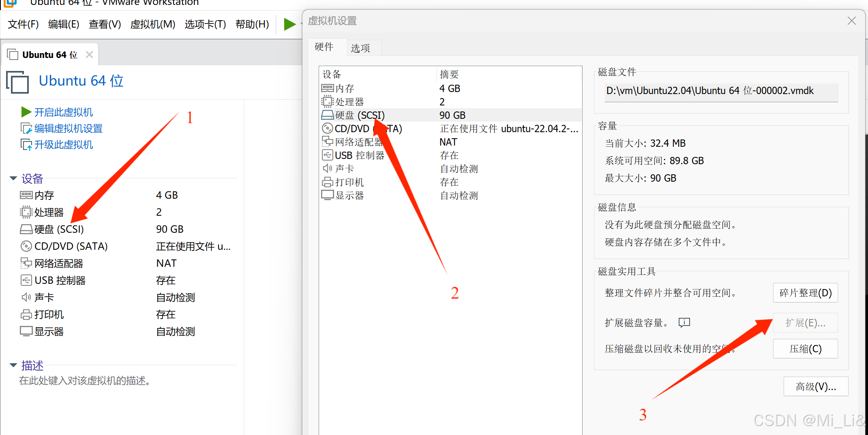Click the Ubuntu 64 位 tab page icon
868x435 pixels.
point(13,54)
